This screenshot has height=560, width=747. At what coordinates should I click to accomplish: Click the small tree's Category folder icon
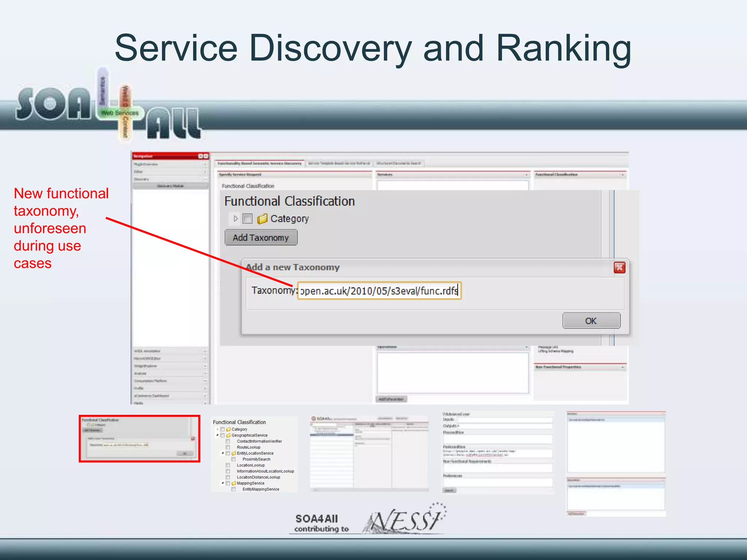(228, 429)
